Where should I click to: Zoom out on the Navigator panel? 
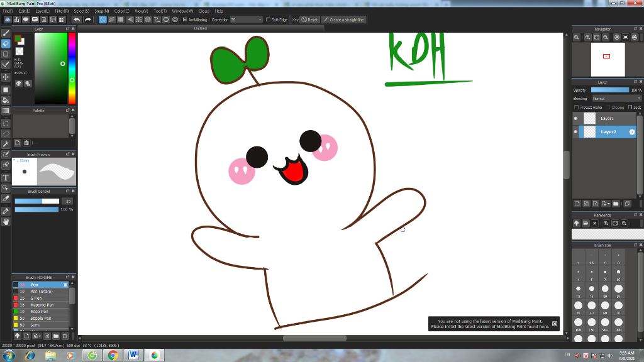606,37
